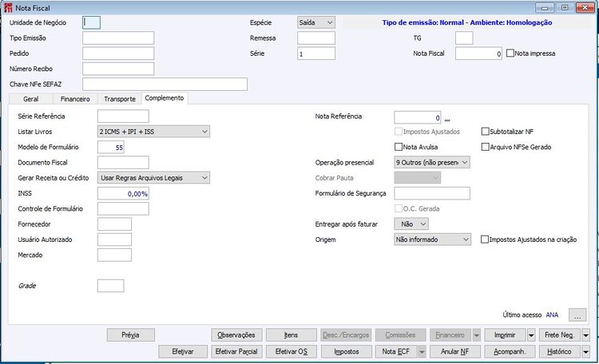The width and height of the screenshot is (599, 364).
Task: Click the Prévia button
Action: click(131, 335)
